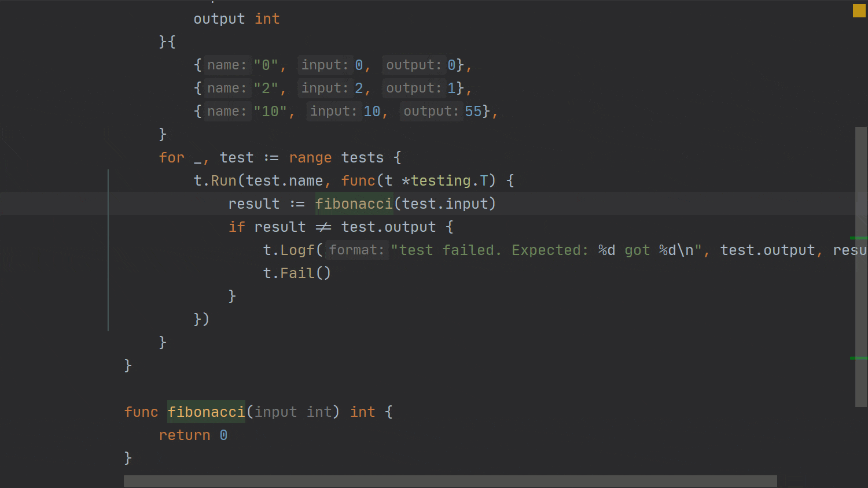Click the fibonacci function definition name
The height and width of the screenshot is (488, 868).
click(x=206, y=412)
